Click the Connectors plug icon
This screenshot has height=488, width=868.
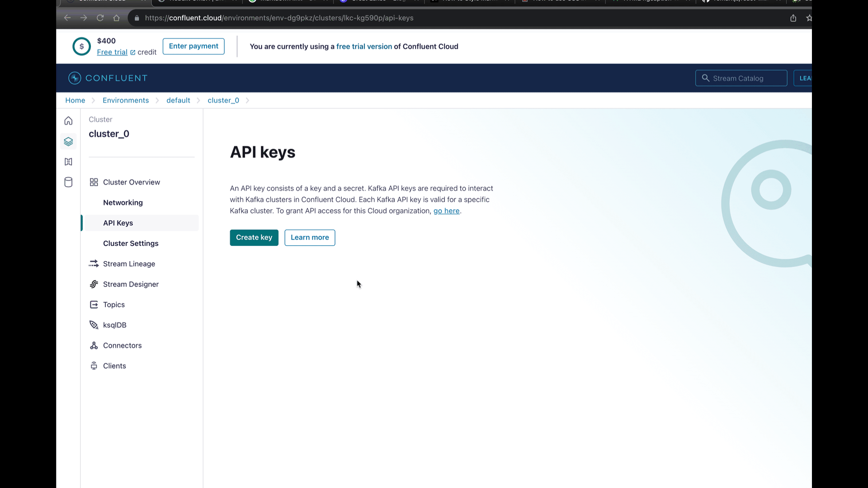(x=94, y=345)
